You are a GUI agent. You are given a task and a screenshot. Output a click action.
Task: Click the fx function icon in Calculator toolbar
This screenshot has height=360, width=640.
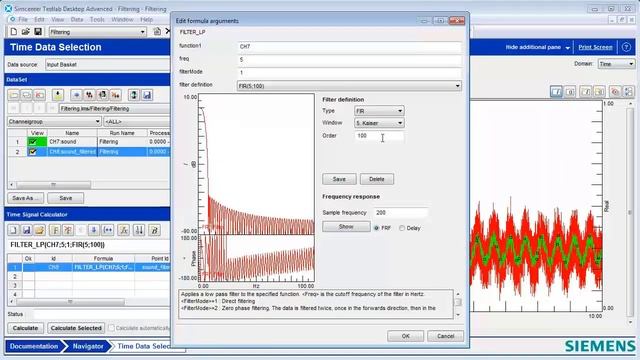click(x=123, y=230)
